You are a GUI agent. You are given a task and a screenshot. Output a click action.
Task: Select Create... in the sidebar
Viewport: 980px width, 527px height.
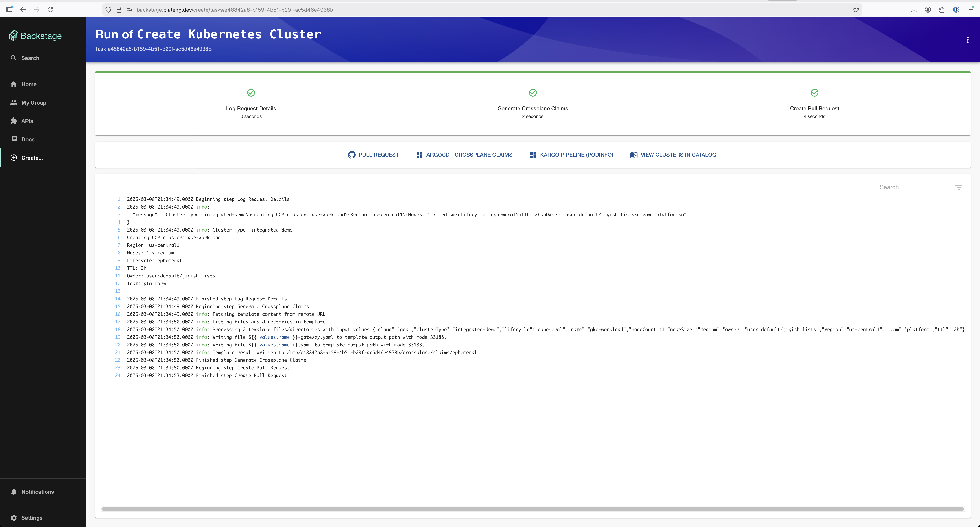coord(14,158)
